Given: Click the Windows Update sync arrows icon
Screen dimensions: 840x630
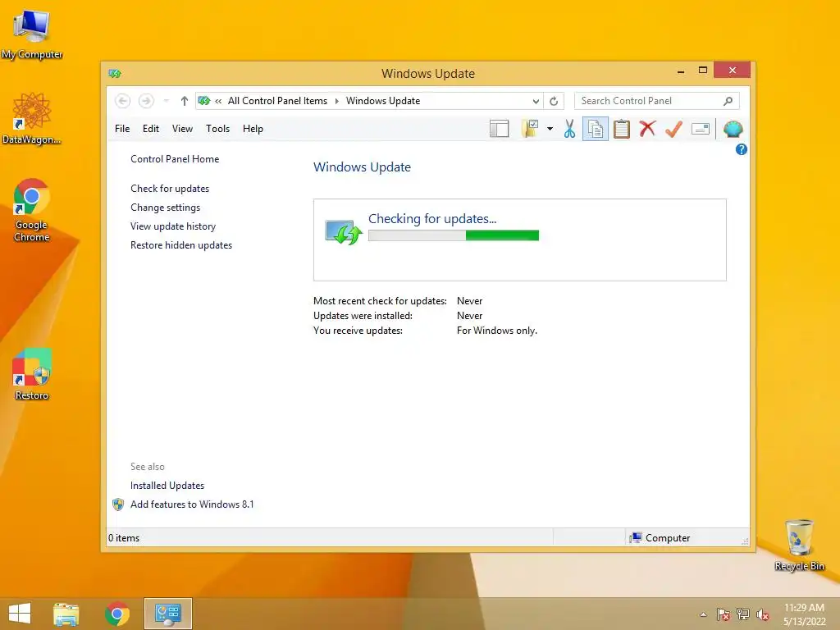Looking at the screenshot, I should click(344, 232).
